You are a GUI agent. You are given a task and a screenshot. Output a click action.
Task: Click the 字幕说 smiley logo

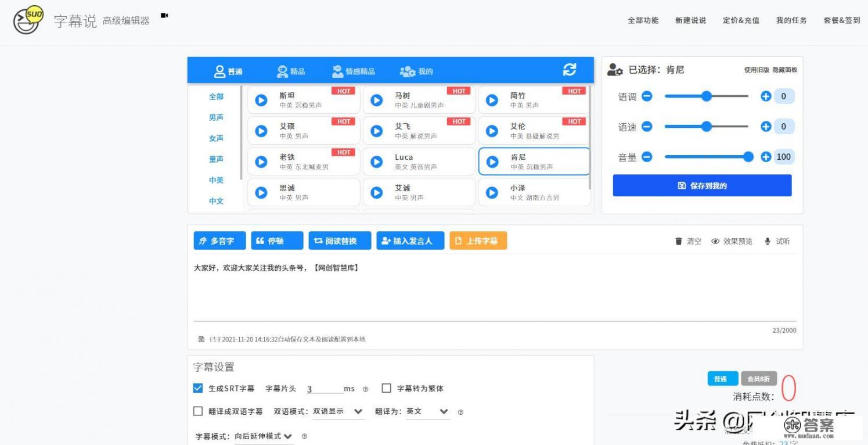28,20
